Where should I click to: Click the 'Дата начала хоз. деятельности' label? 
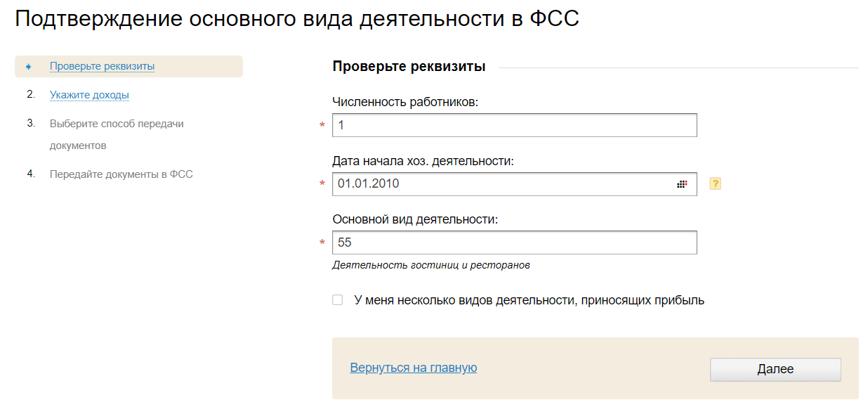pyautogui.click(x=423, y=161)
